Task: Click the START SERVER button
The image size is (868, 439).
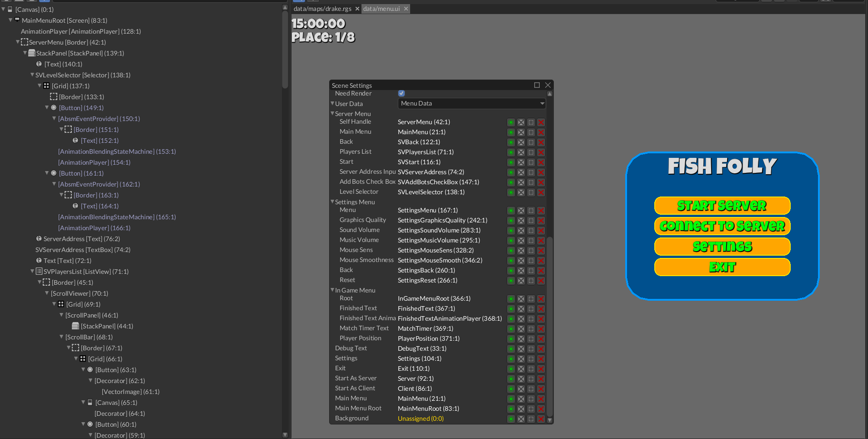Action: (x=722, y=206)
